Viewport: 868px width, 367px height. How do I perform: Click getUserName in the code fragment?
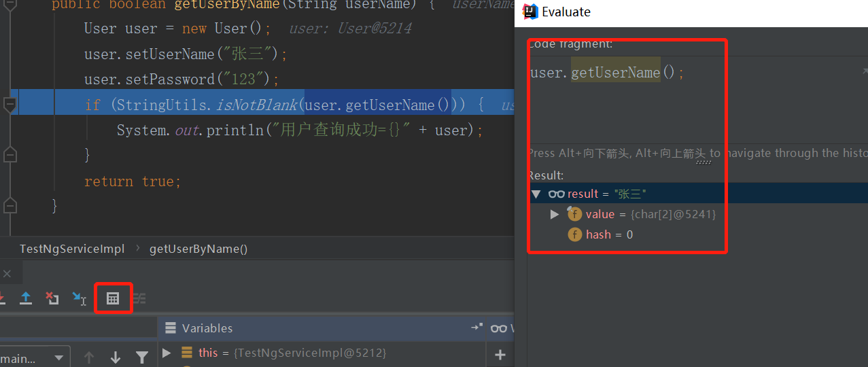coord(616,72)
